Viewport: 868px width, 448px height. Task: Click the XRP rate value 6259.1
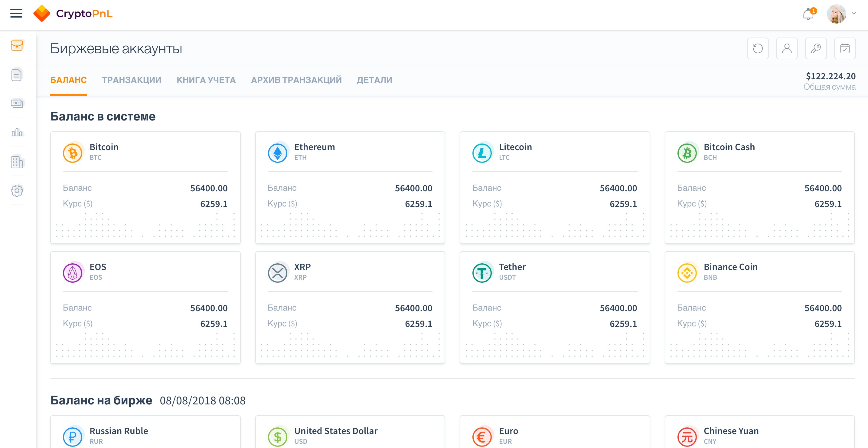pyautogui.click(x=419, y=324)
